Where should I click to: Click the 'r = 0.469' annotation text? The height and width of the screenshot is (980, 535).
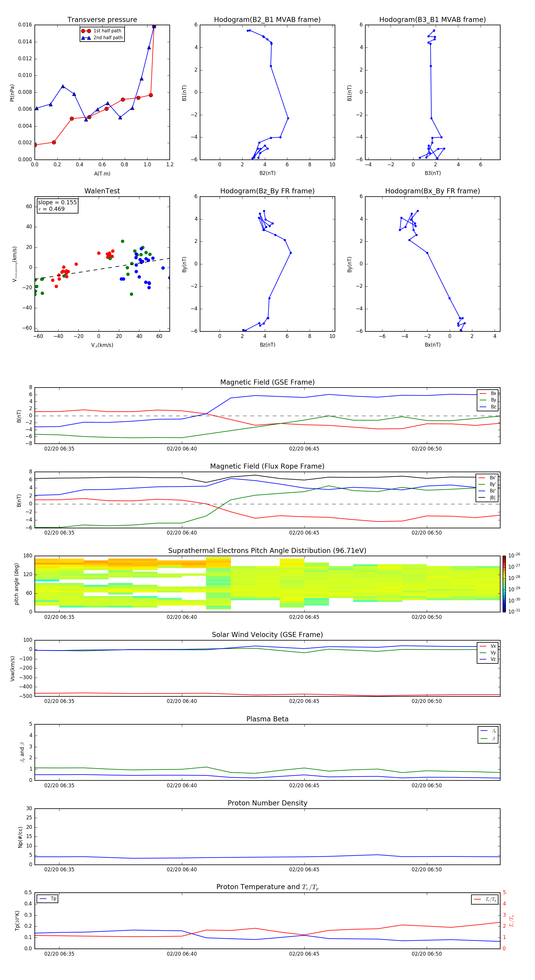pyautogui.click(x=51, y=209)
